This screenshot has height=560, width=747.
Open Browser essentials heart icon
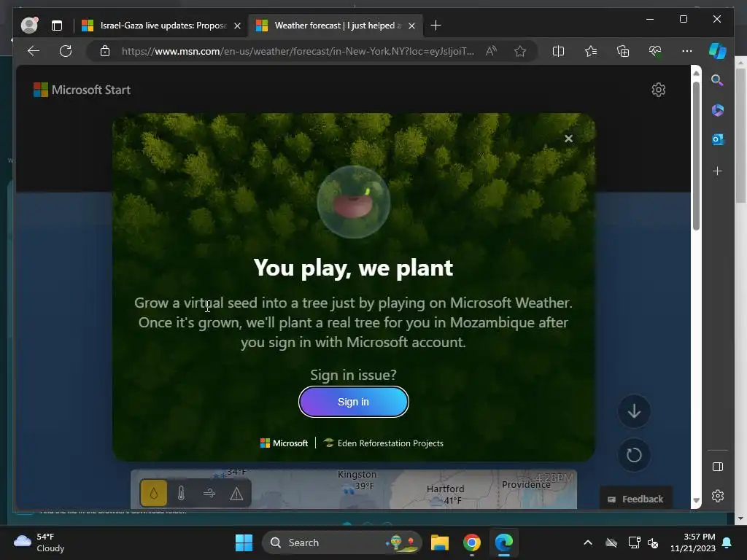(655, 51)
